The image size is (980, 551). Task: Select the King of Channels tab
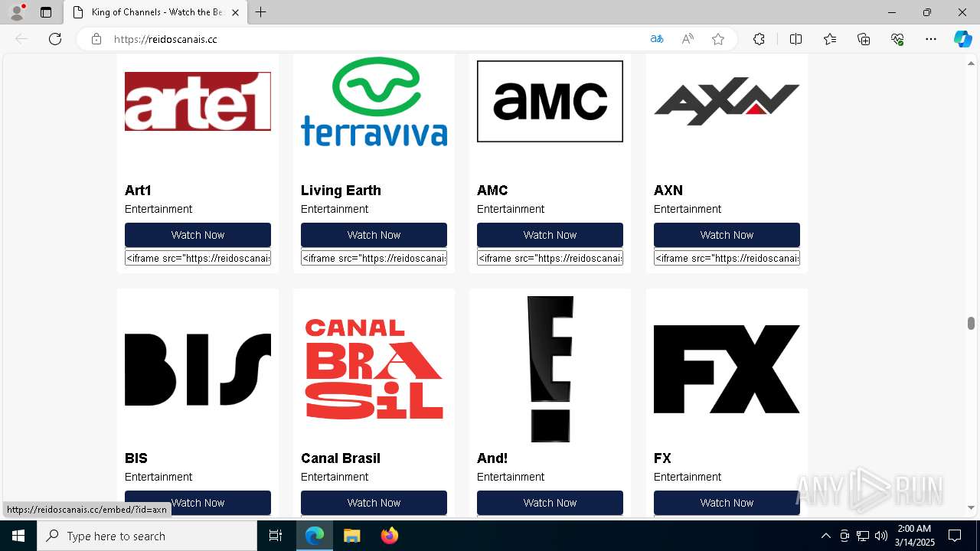(x=155, y=12)
